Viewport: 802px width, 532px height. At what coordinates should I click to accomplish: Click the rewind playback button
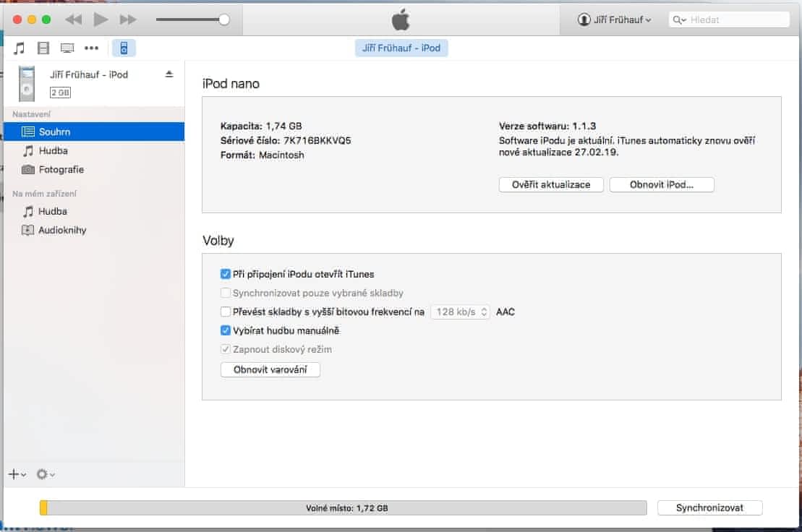coord(74,20)
